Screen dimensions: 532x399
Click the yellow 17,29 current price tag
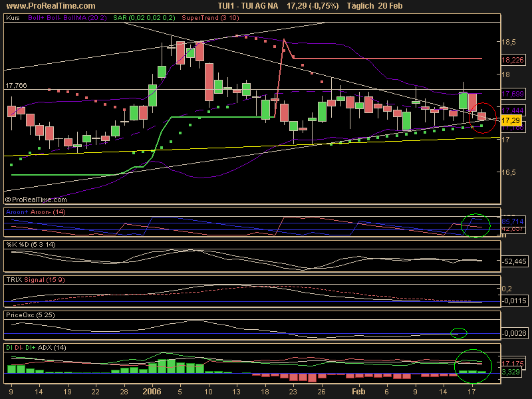511,120
